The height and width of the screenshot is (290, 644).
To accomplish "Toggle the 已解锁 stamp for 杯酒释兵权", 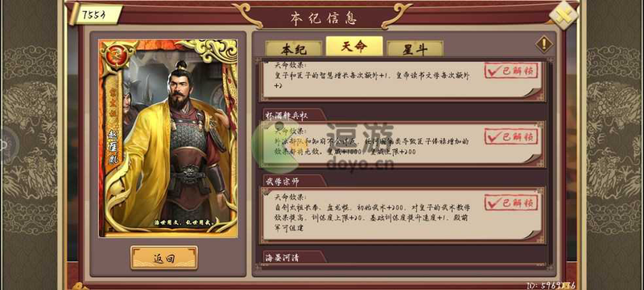I will 511,136.
